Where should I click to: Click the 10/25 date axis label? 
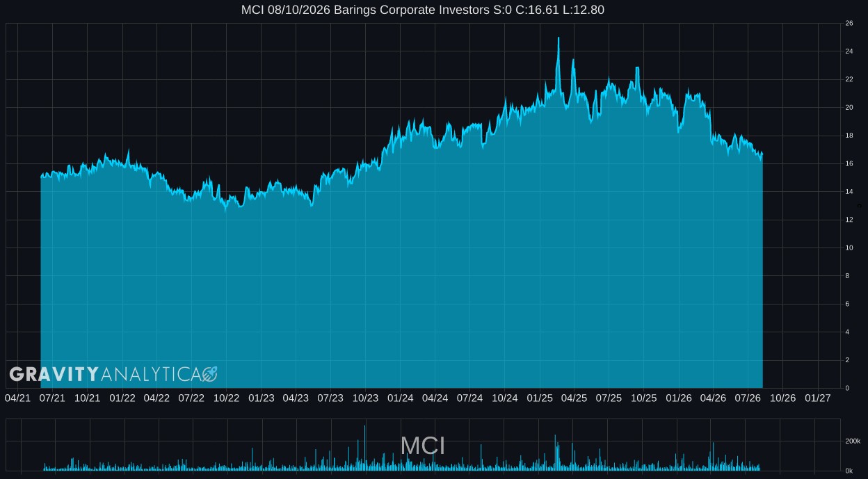(x=643, y=398)
